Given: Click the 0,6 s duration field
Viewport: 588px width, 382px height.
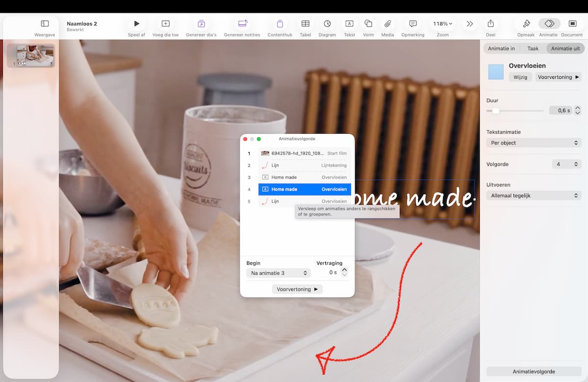Looking at the screenshot, I should click(x=561, y=111).
